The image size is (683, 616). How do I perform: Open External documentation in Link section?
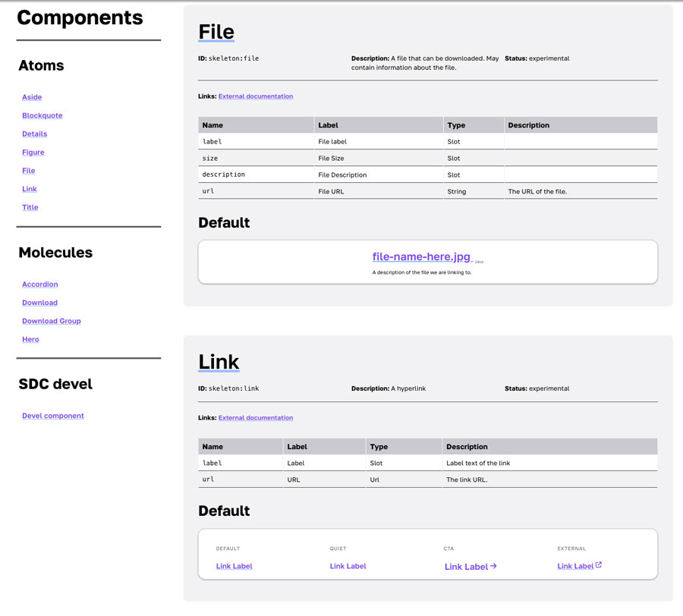pos(256,418)
